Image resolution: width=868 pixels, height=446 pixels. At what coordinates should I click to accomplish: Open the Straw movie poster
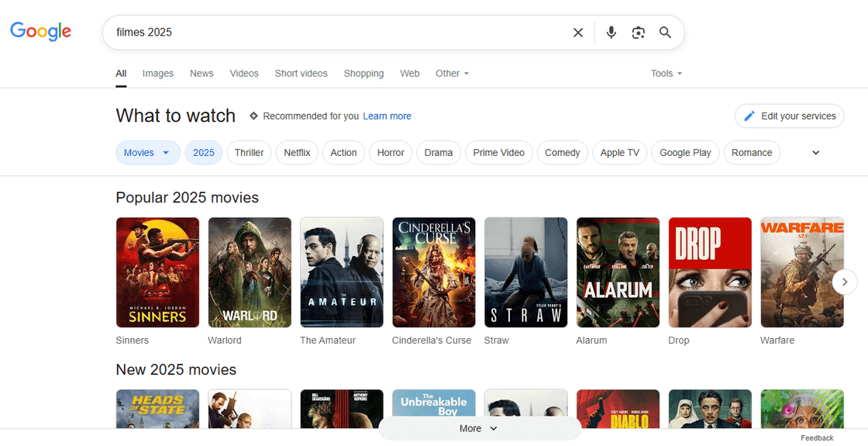coord(526,272)
